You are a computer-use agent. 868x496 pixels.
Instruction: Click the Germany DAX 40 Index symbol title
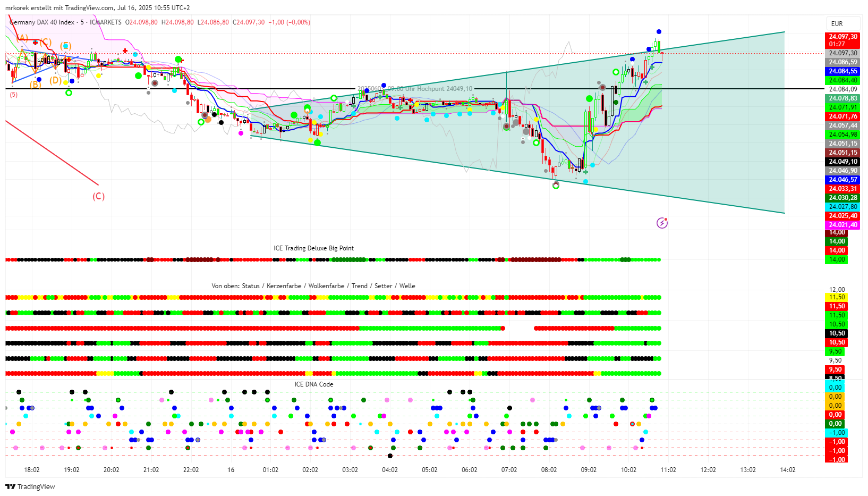tap(42, 22)
